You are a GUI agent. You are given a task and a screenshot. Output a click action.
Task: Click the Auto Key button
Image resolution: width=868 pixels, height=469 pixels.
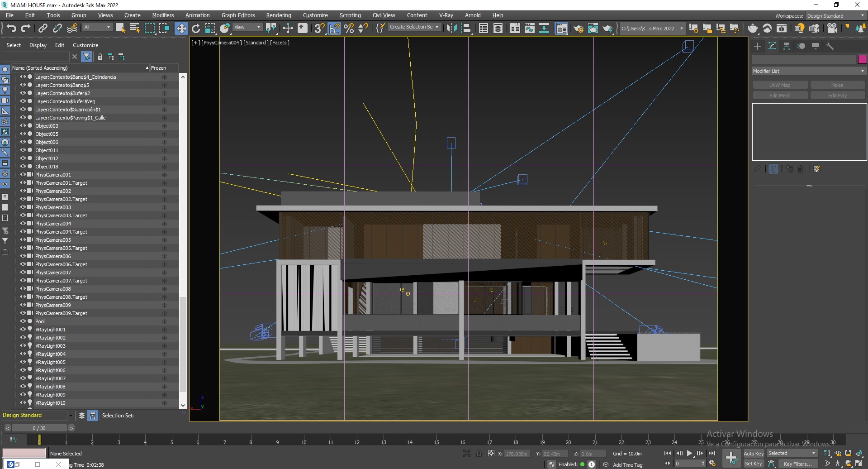(754, 454)
